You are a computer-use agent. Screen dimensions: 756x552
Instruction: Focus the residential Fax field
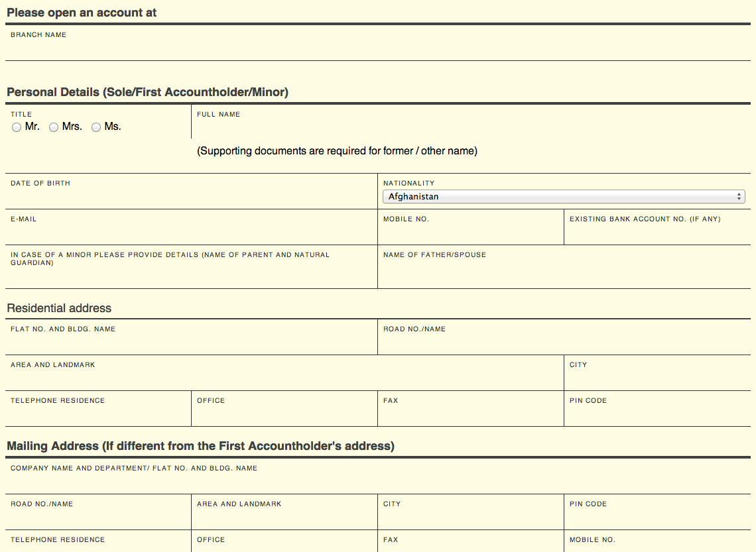tap(471, 415)
